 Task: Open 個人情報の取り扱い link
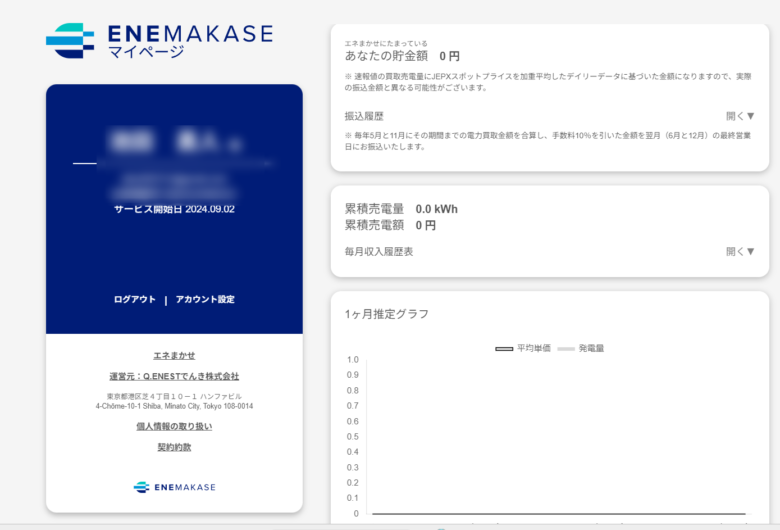point(174,426)
